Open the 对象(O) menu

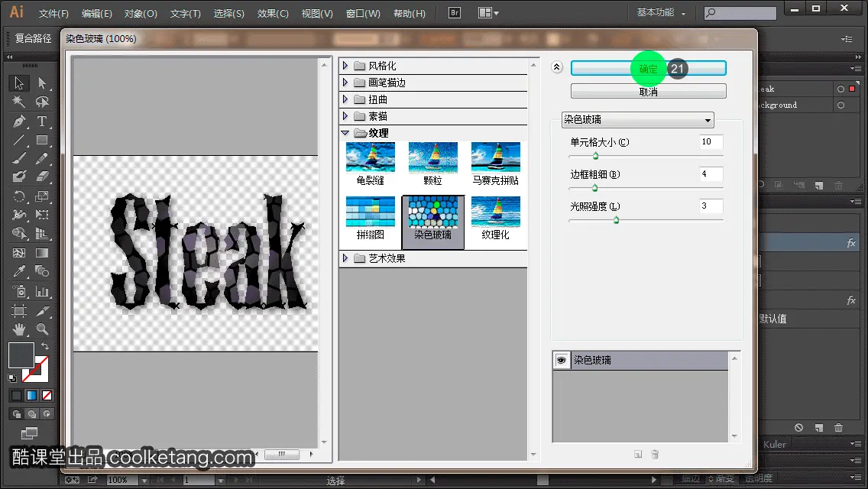141,13
